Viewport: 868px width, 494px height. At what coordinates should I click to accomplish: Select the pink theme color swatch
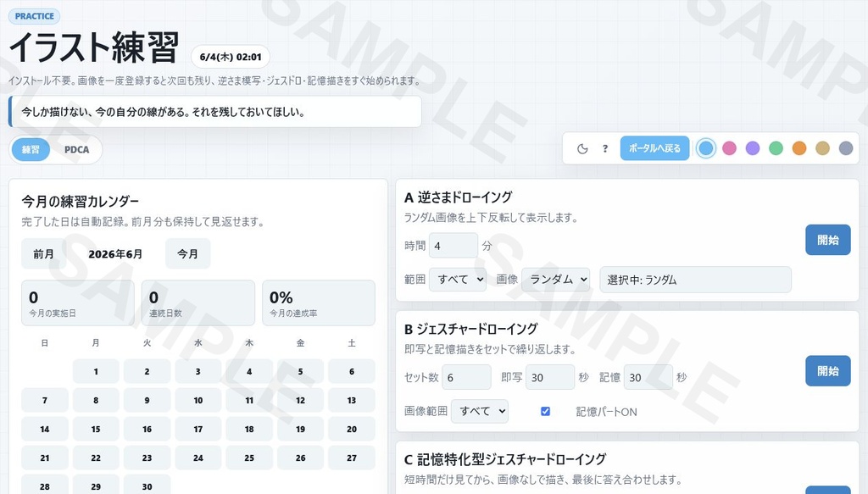point(729,148)
